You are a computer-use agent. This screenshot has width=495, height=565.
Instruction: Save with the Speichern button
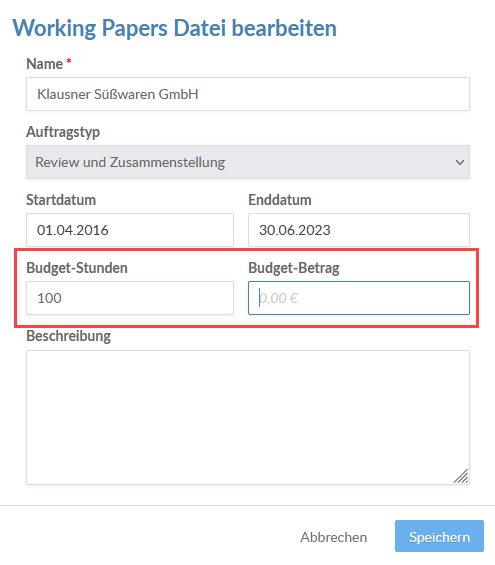(x=439, y=536)
